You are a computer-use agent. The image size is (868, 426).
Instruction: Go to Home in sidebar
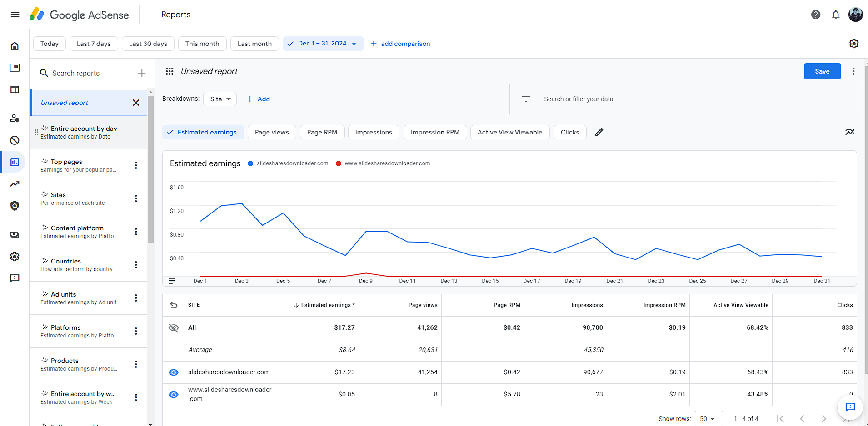tap(15, 46)
